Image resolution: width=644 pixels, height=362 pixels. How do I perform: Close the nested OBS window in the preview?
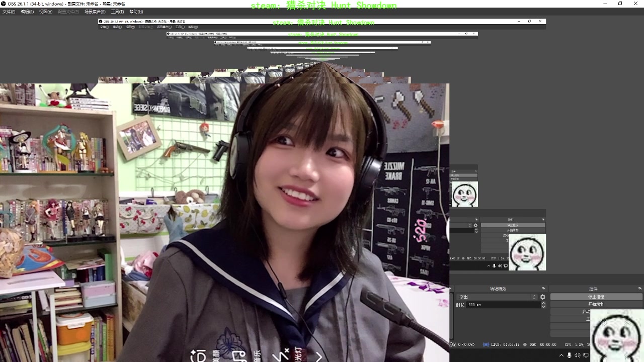click(540, 21)
